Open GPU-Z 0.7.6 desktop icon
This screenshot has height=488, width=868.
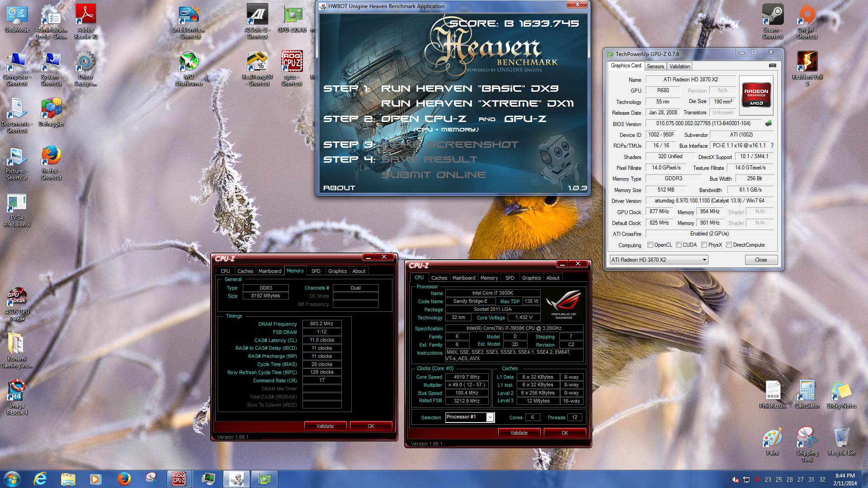(x=292, y=19)
